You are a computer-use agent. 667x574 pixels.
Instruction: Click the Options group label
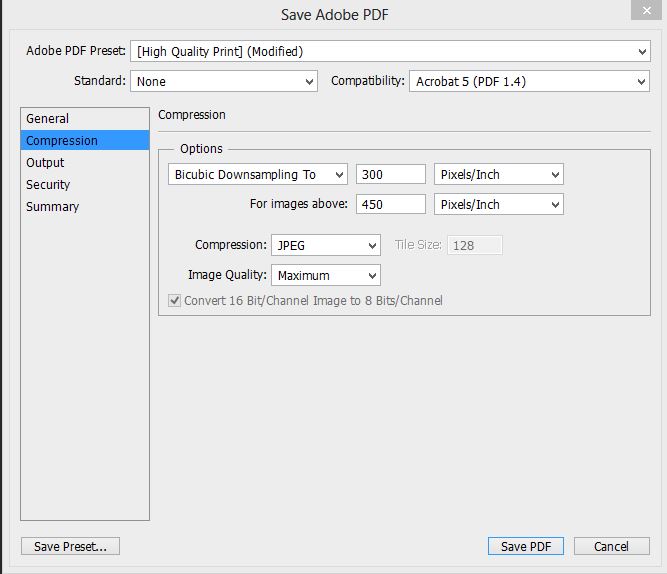pyautogui.click(x=201, y=148)
